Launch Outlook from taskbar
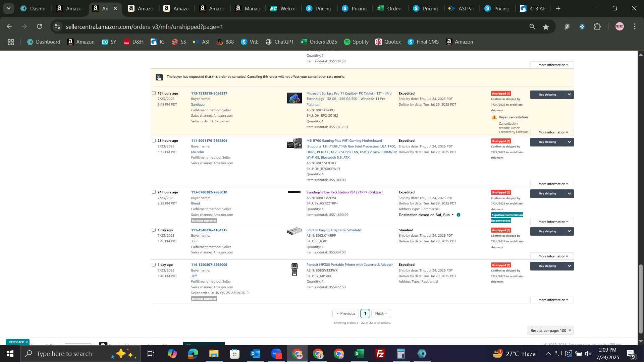Image resolution: width=644 pixels, height=362 pixels. tap(255, 354)
